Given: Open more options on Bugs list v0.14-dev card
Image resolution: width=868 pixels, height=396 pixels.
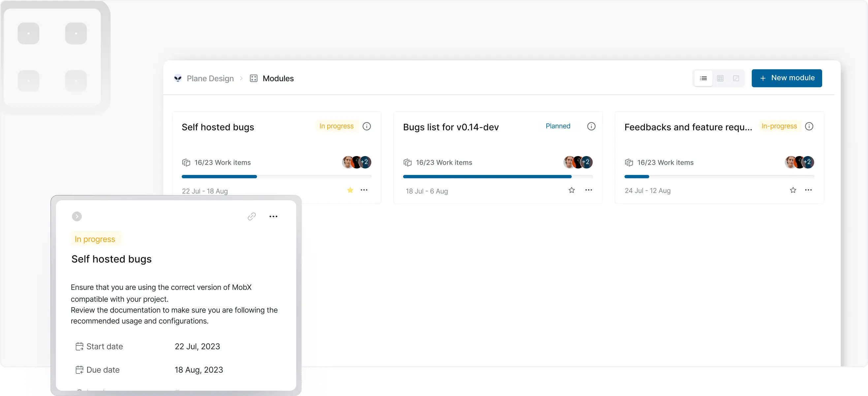Looking at the screenshot, I should click(588, 190).
